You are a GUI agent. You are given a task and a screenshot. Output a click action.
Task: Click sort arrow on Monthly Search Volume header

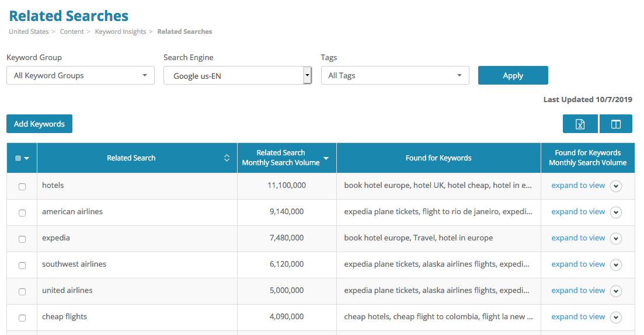click(x=326, y=158)
